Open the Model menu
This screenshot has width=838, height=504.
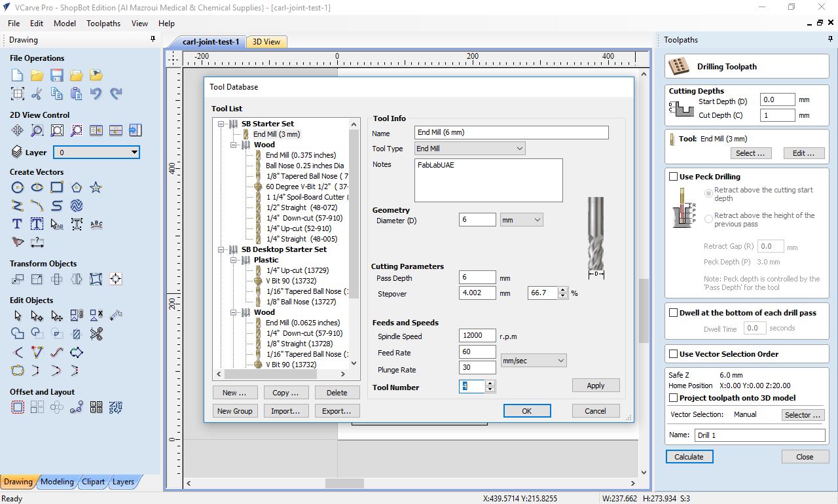(x=65, y=23)
